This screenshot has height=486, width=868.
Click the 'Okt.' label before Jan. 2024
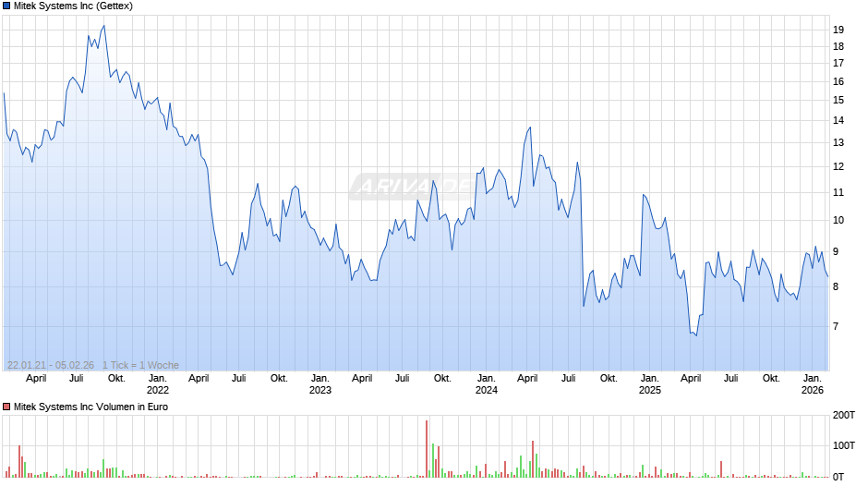442,379
